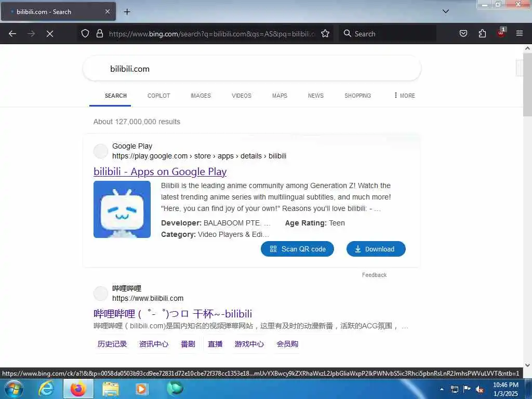The height and width of the screenshot is (399, 532).
Task: Open the Save to Pocket icon
Action: coord(463,33)
